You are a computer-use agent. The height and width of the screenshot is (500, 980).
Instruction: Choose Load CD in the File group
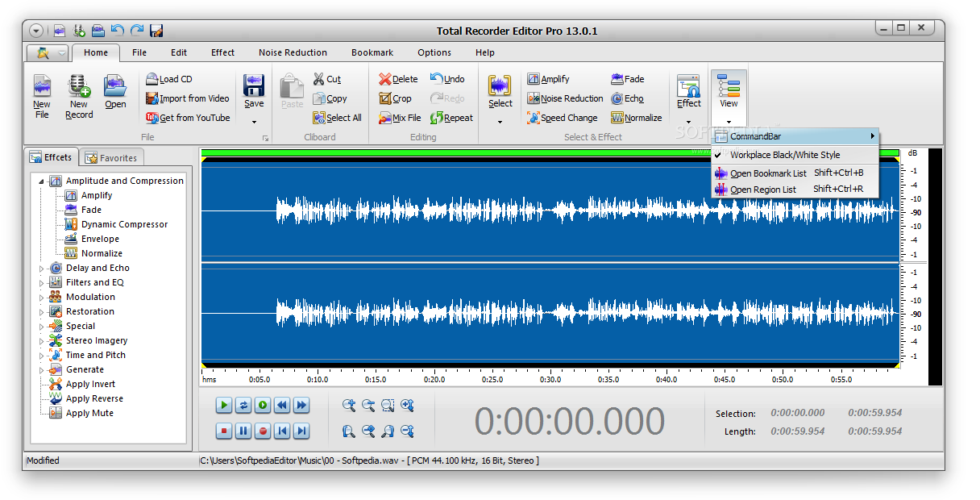pos(169,79)
